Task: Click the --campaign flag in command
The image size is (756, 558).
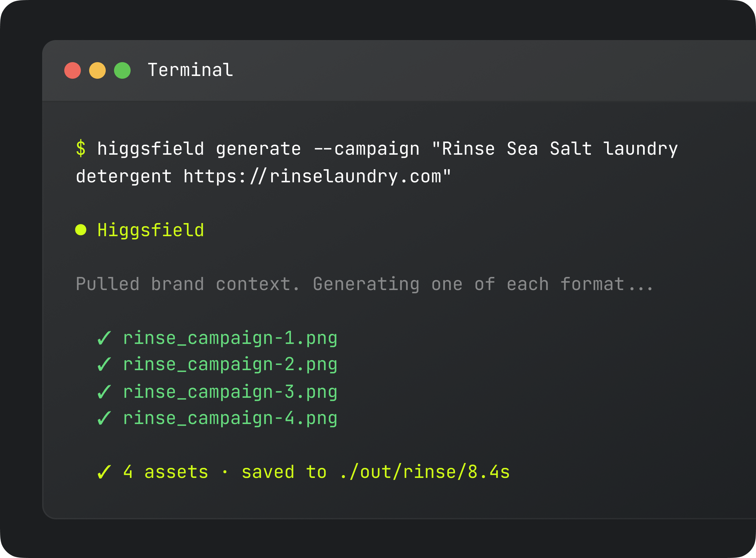Action: pyautogui.click(x=367, y=149)
